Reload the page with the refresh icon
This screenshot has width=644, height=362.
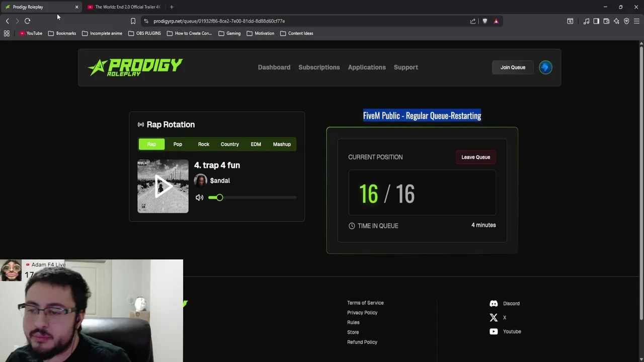click(27, 21)
